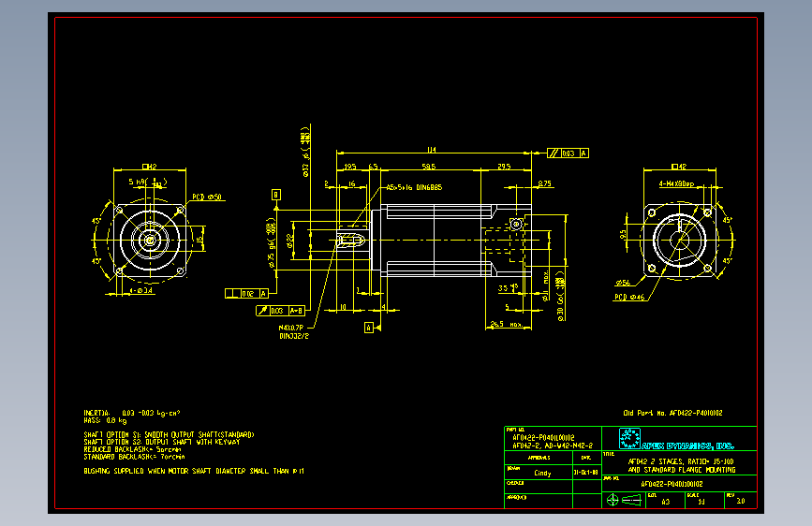Click the perpendicularity tolerance frame 0.02 A
Screen dimensions: 812x526
pos(246,294)
